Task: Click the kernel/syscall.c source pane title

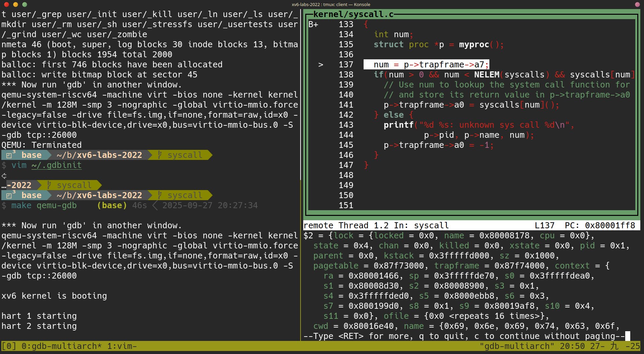Action: [353, 14]
